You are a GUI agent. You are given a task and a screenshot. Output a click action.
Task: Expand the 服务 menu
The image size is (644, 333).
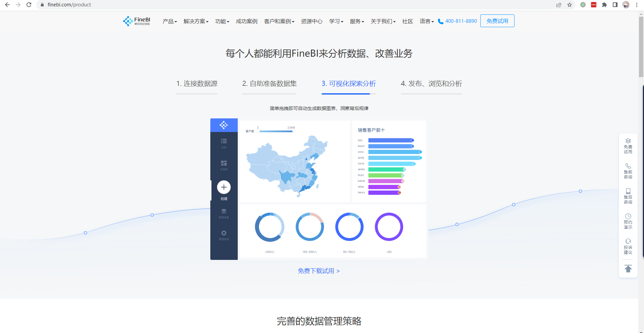357,21
